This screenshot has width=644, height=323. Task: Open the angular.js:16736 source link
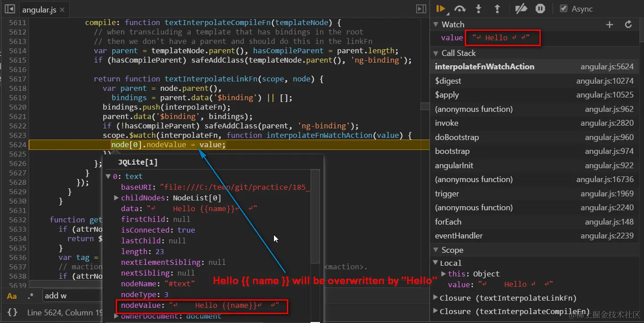coord(605,179)
